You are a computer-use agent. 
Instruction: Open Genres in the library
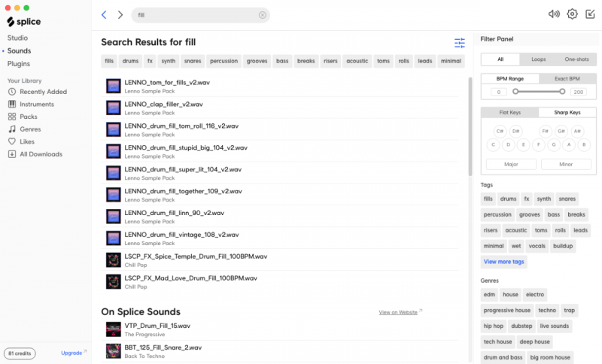point(24,129)
